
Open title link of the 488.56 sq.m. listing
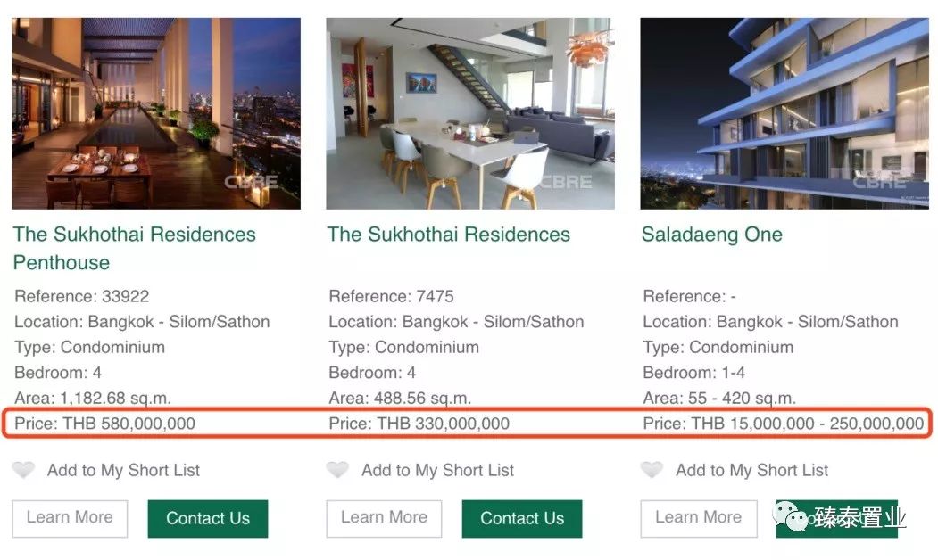point(448,235)
